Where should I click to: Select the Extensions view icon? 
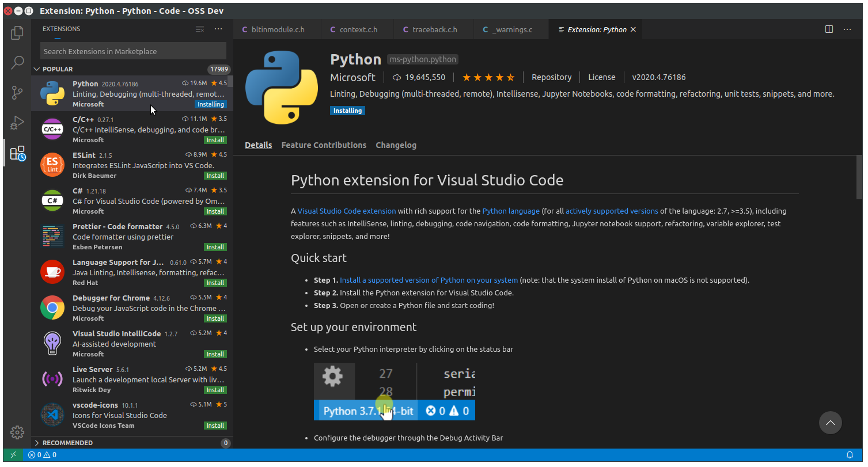17,153
